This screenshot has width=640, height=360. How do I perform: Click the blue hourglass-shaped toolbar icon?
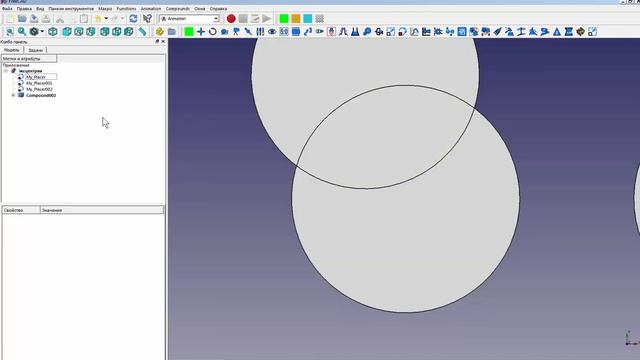(569, 31)
